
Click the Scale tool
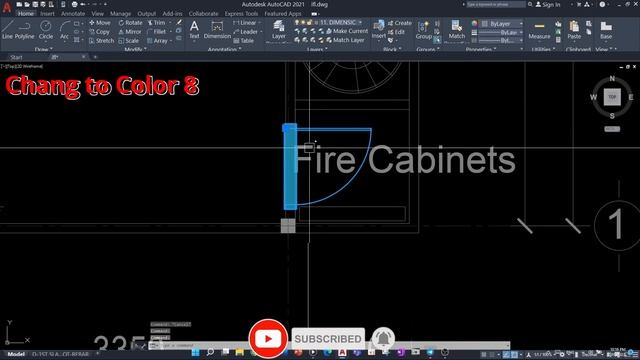click(x=129, y=41)
